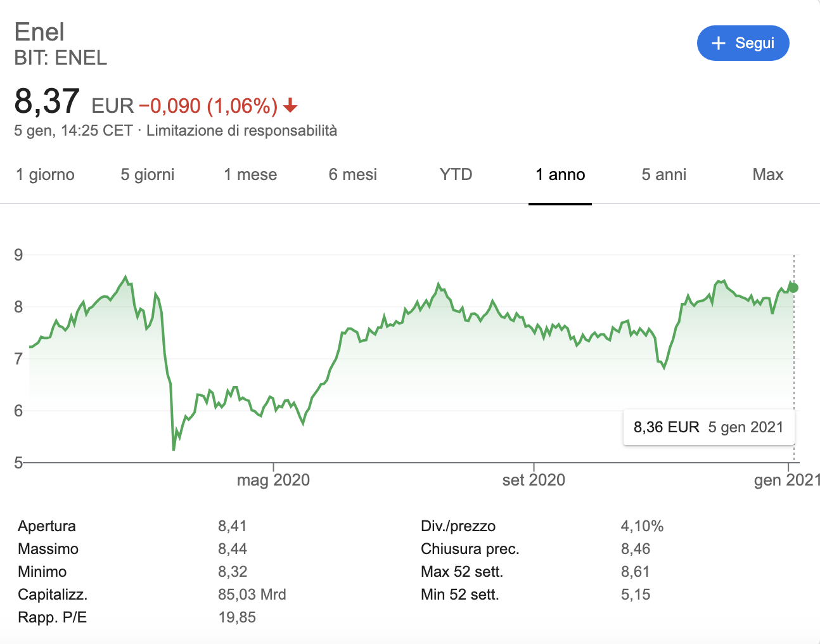The width and height of the screenshot is (820, 644).
Task: Click the Massimo label
Action: click(x=48, y=549)
